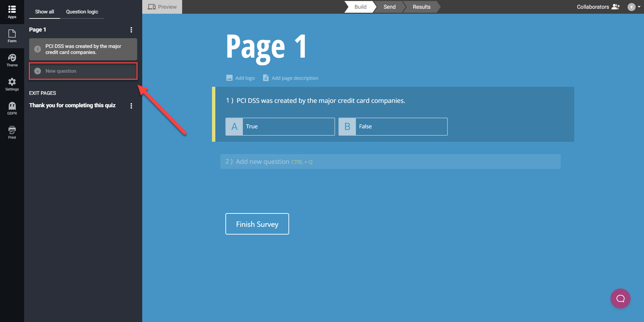Viewport: 644px width, 322px height.
Task: Open the Apps grid icon
Action: 12,9
